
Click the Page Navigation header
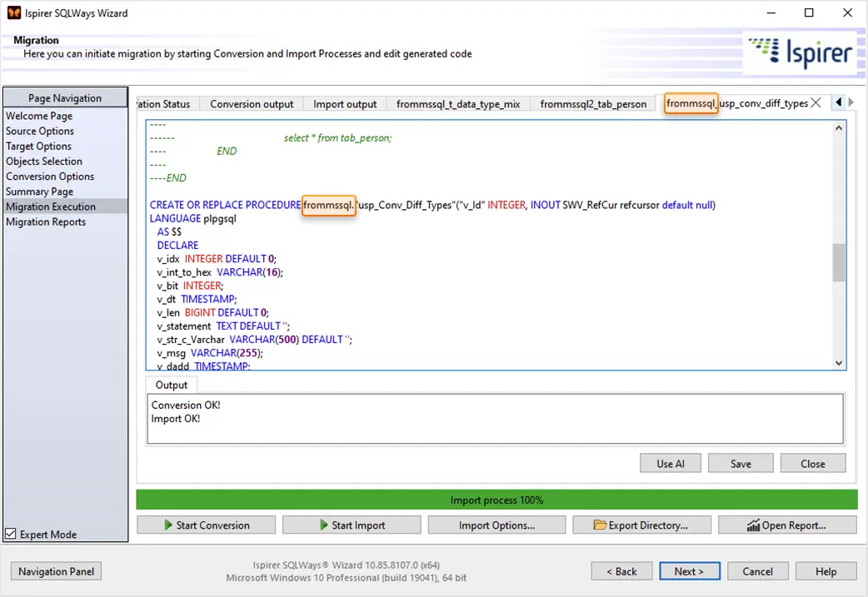point(65,98)
